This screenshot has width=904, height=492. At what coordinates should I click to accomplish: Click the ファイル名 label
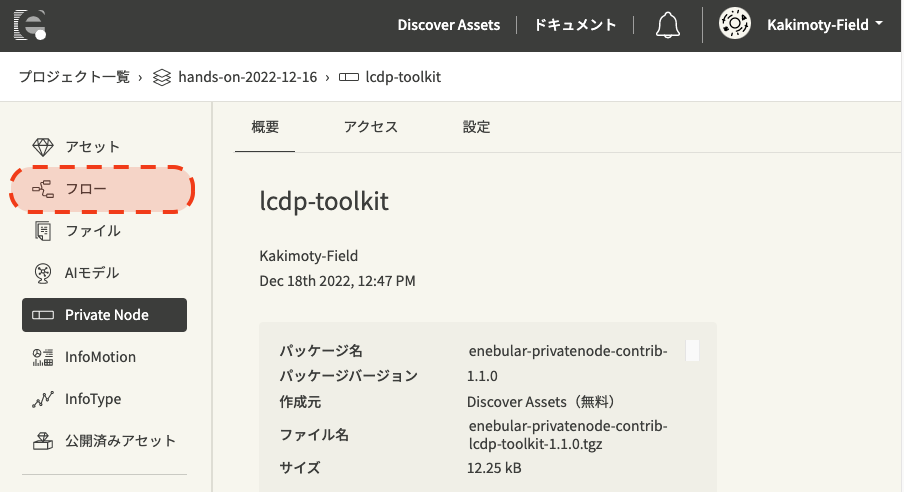[x=314, y=434]
